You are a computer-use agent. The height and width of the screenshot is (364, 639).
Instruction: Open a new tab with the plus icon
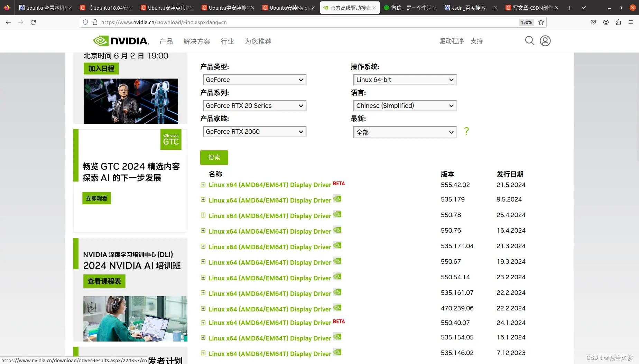[x=570, y=8]
